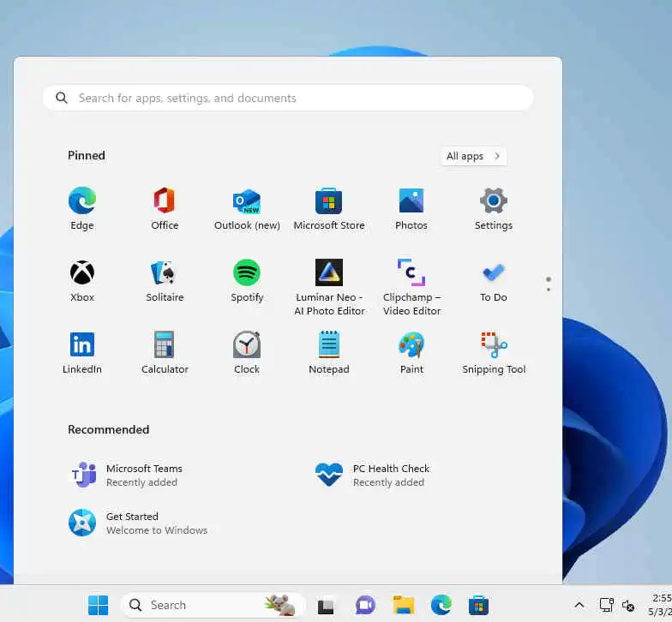Launch LinkedIn pinned app
This screenshot has width=672, height=622.
(x=82, y=353)
